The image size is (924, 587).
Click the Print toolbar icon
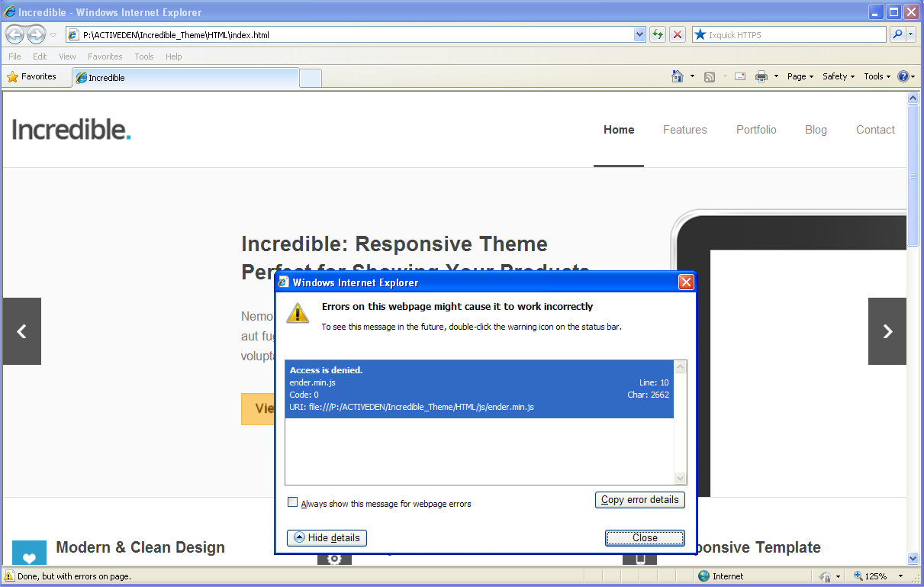pyautogui.click(x=761, y=76)
